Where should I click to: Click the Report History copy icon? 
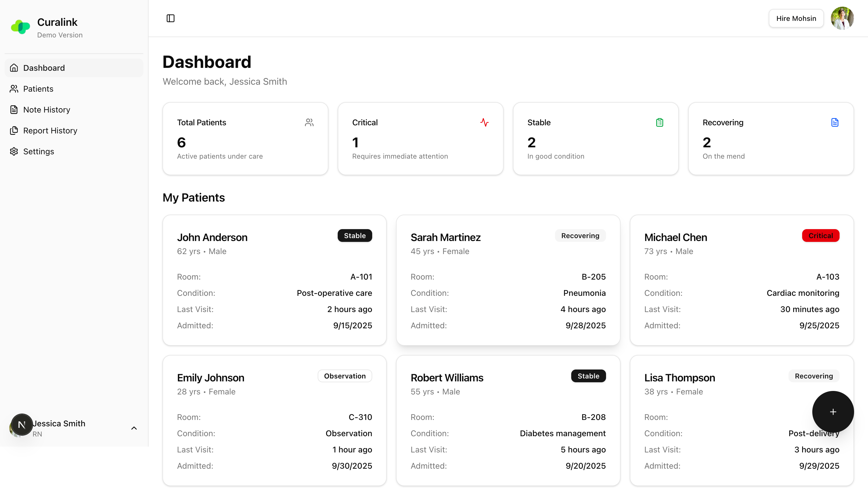(x=14, y=131)
